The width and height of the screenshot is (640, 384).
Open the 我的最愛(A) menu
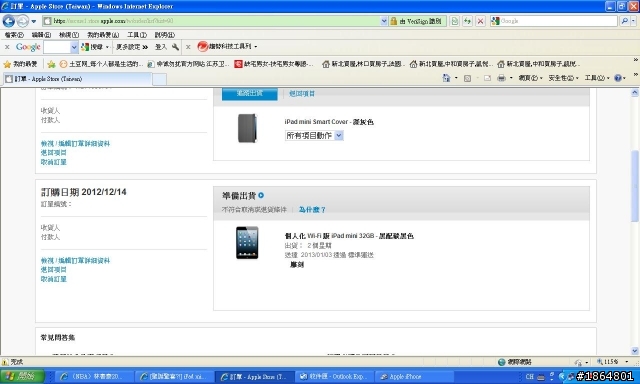pyautogui.click(x=103, y=35)
